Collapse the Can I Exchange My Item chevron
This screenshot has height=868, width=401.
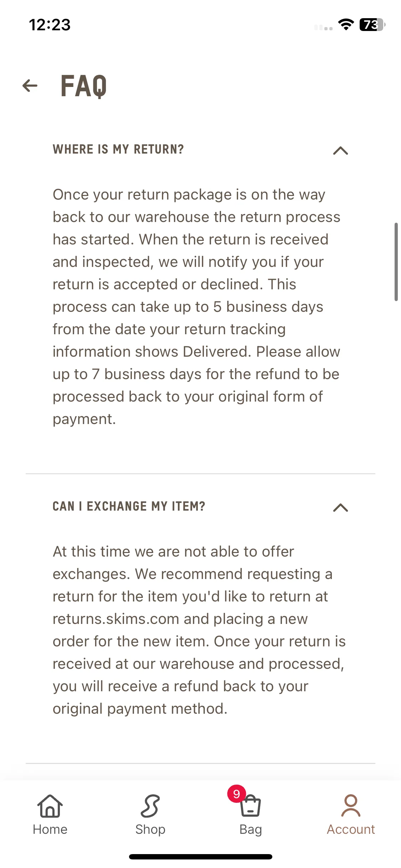click(x=340, y=507)
